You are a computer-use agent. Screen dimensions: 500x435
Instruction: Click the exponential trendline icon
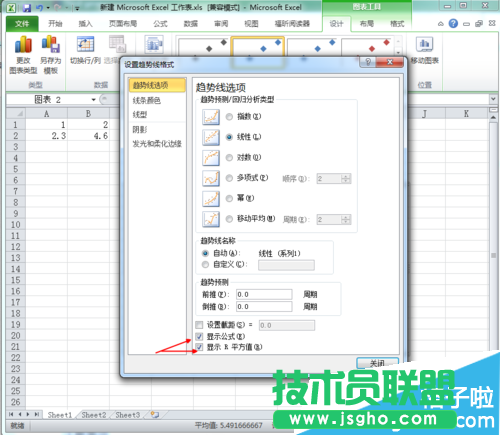click(211, 117)
